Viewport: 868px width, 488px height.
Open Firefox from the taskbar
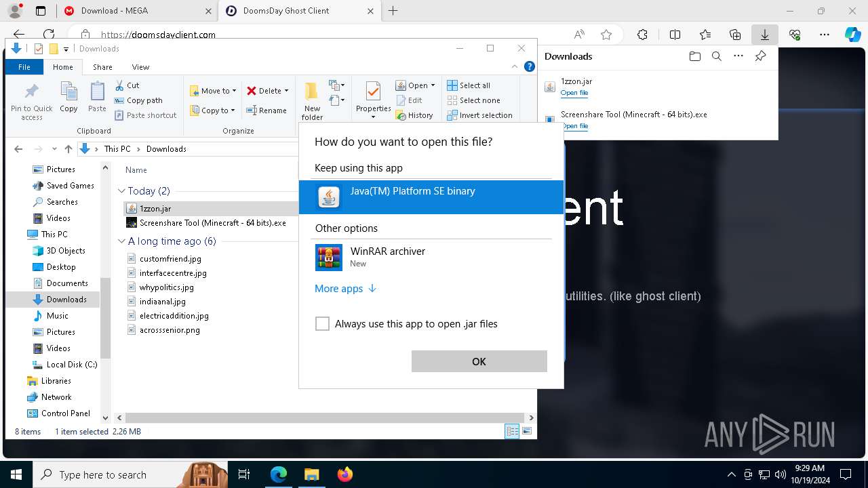(345, 474)
